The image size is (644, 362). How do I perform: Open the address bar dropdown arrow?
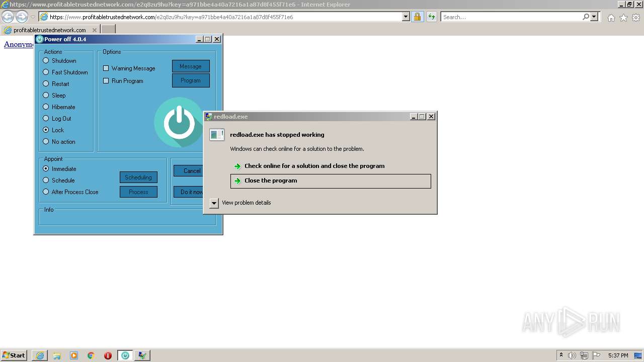coord(406,17)
